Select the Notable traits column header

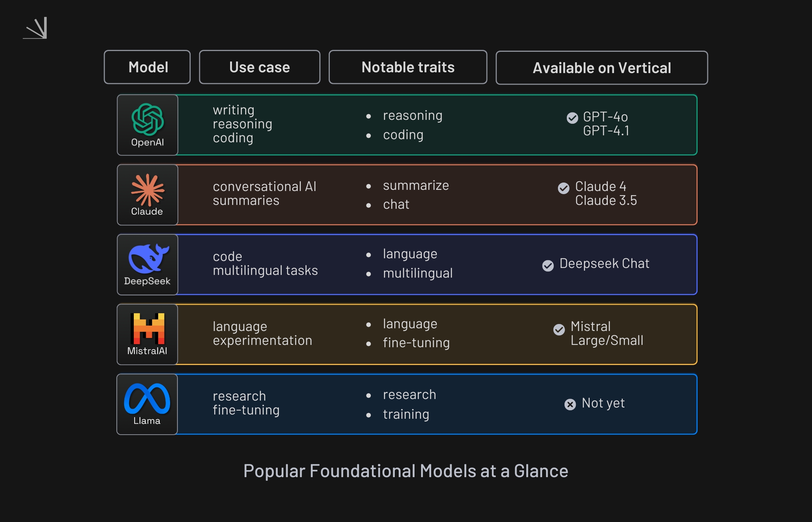coord(408,67)
